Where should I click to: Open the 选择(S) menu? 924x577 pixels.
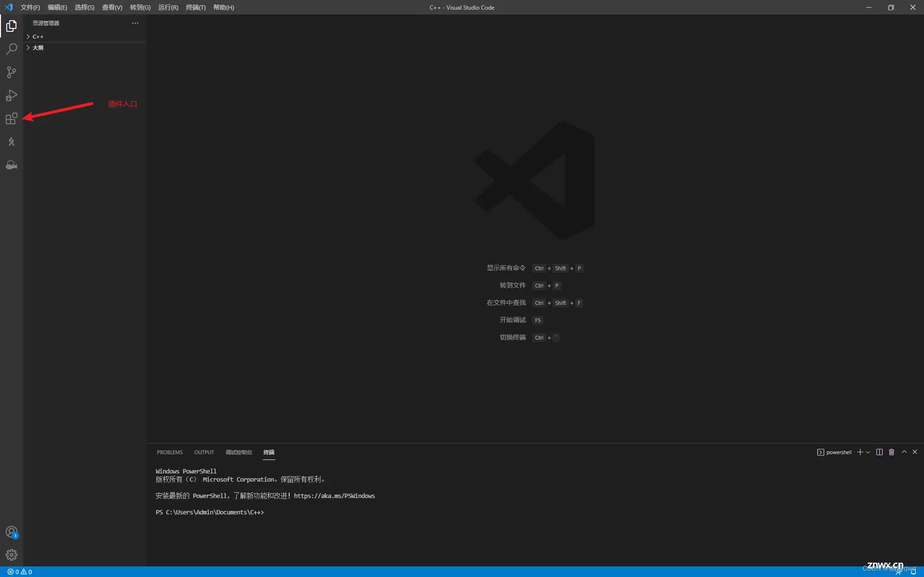coord(84,7)
